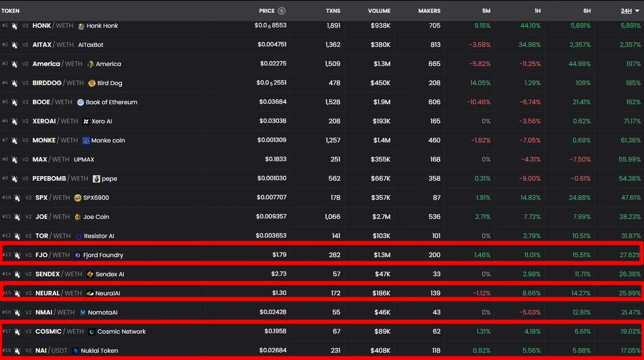Open the MAX / WETH pair
This screenshot has width=644, height=360.
click(x=51, y=159)
